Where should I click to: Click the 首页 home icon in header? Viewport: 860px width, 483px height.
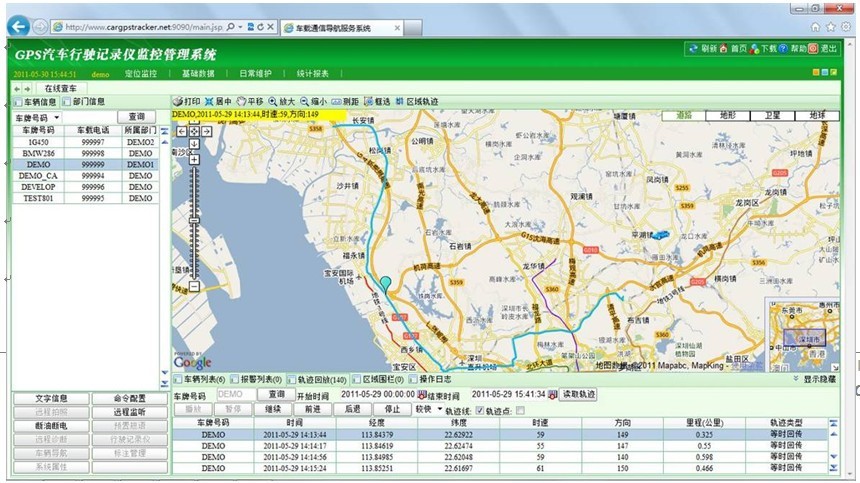pyautogui.click(x=723, y=49)
